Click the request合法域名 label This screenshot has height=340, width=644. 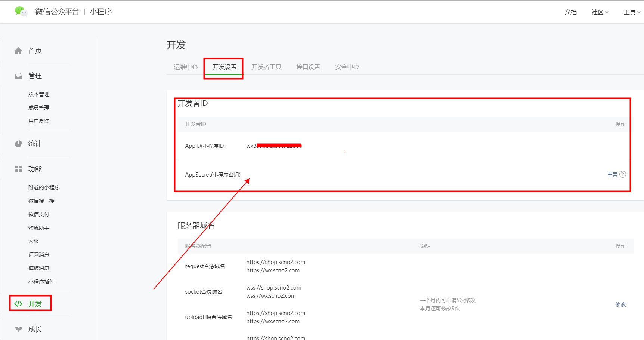pyautogui.click(x=205, y=266)
